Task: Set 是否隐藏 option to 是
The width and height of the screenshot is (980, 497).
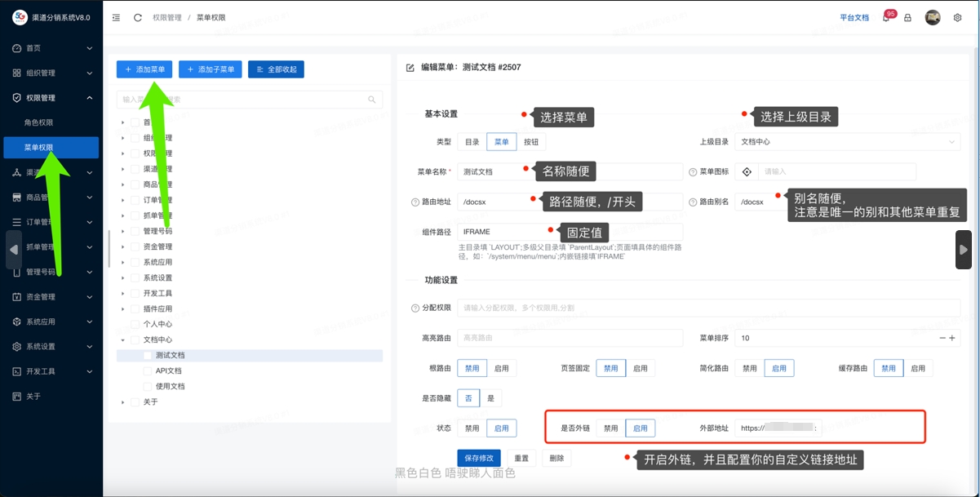Action: pyautogui.click(x=491, y=398)
